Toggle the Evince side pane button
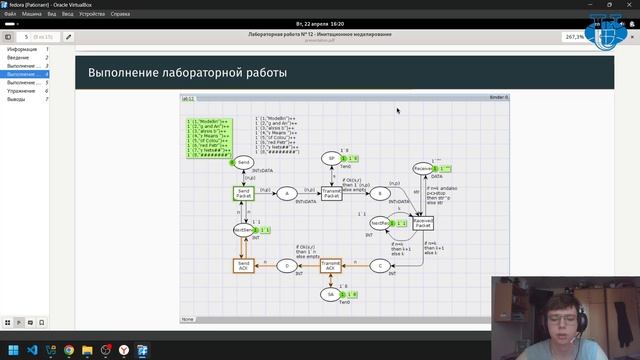Screen dimensions: 640x360 pyautogui.click(x=8, y=37)
